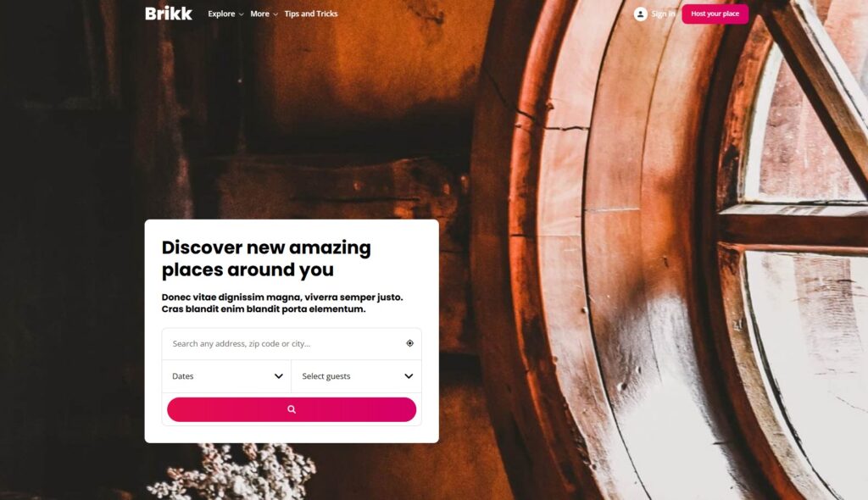Screen dimensions: 868x500
Task: Expand the chevron next to Explore
Action: click(x=242, y=14)
